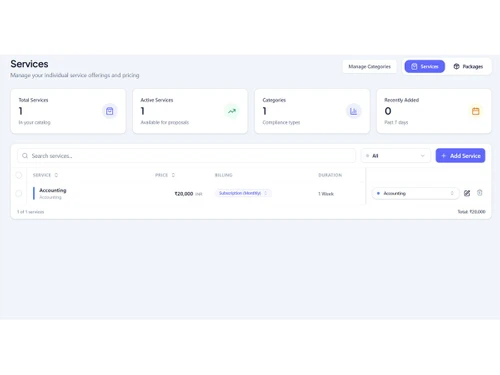Screen dimensions: 500x375
Task: Click the Total Services card label
Action: coord(33,100)
